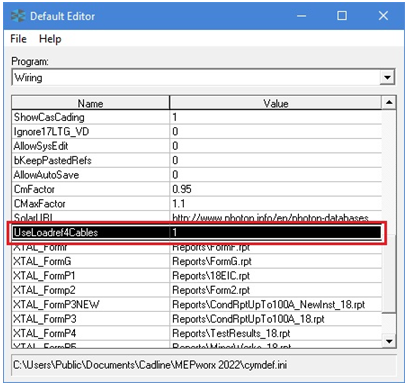Close the Default Editor window

pyautogui.click(x=383, y=16)
